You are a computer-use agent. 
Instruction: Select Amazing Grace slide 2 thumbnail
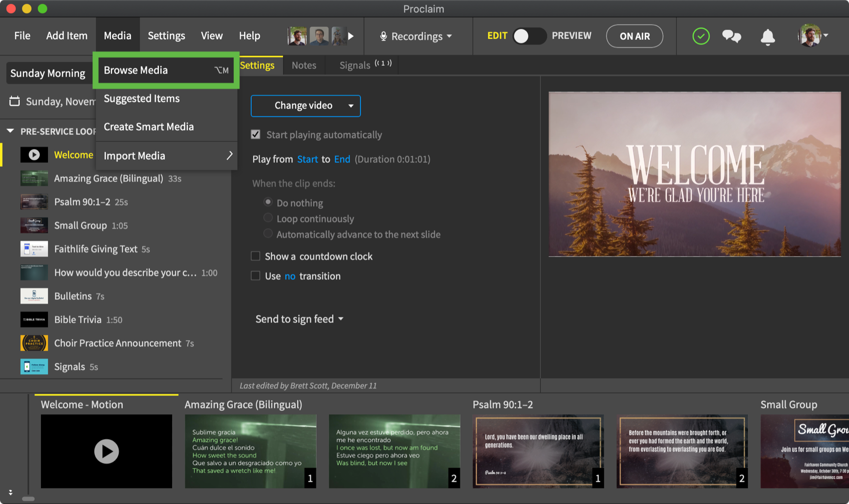point(395,451)
